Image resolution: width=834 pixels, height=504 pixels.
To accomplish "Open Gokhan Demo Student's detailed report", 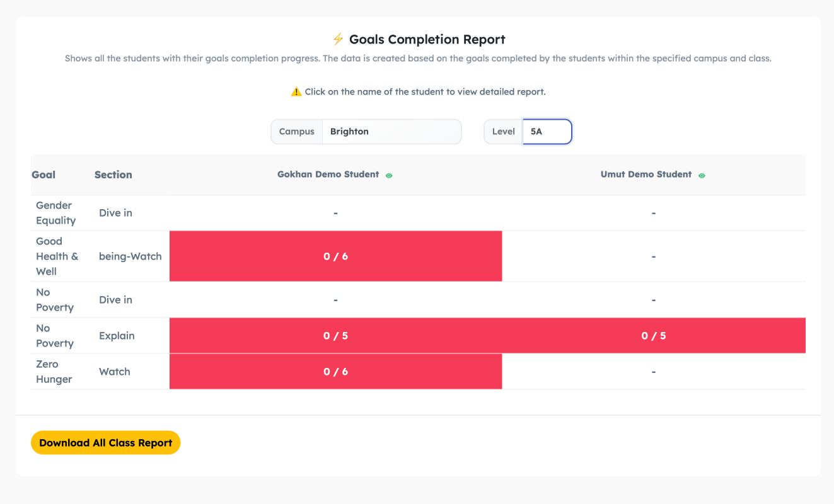I will click(x=328, y=175).
